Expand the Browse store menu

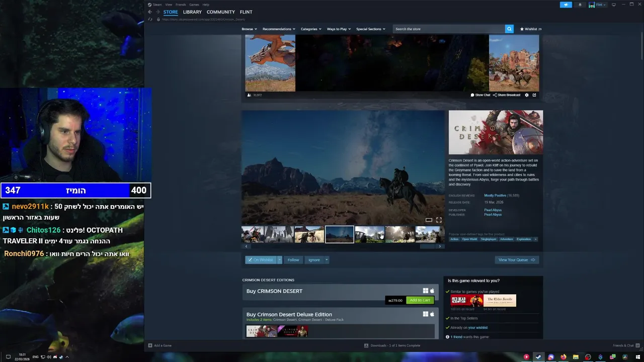pyautogui.click(x=249, y=29)
